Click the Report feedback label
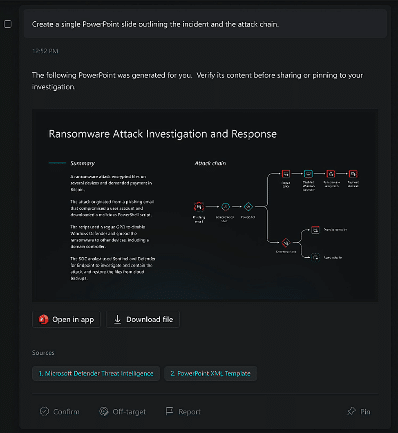This screenshot has height=433, width=398. pos(189,412)
